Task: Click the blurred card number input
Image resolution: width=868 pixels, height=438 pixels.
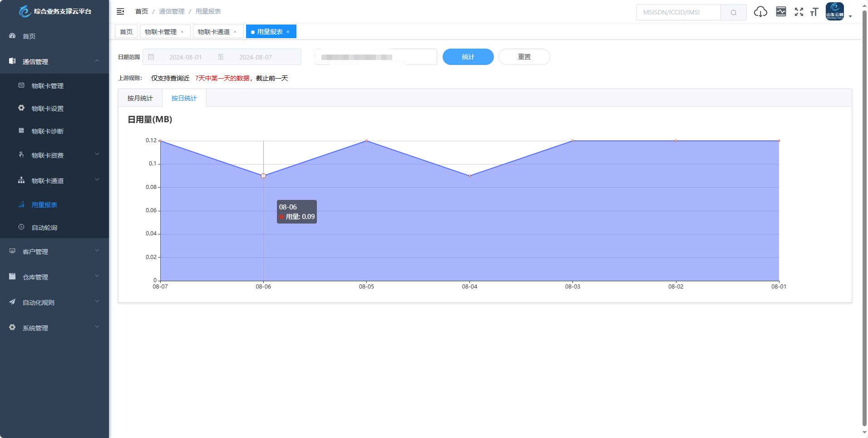Action: tap(376, 57)
